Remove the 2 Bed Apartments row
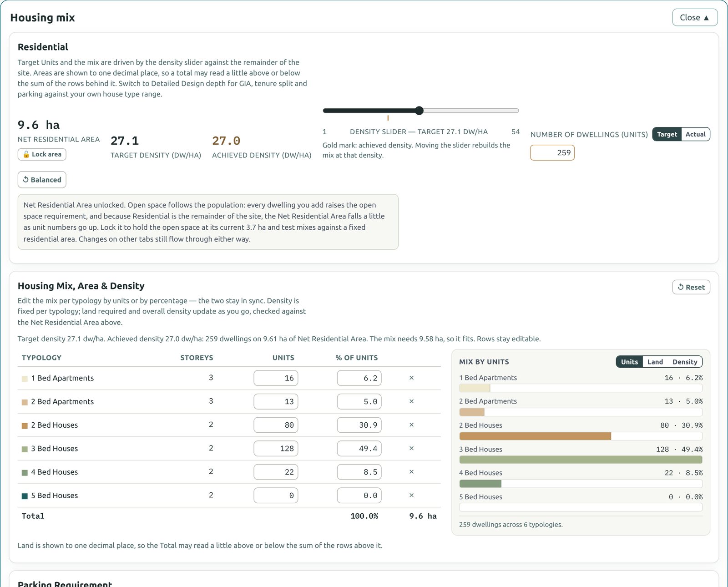Image resolution: width=728 pixels, height=587 pixels. point(411,401)
